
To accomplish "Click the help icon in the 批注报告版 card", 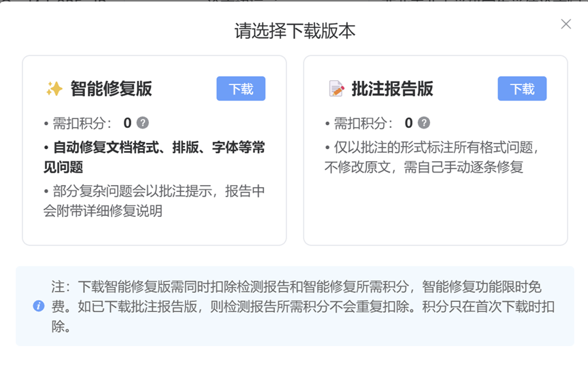I will [x=423, y=123].
